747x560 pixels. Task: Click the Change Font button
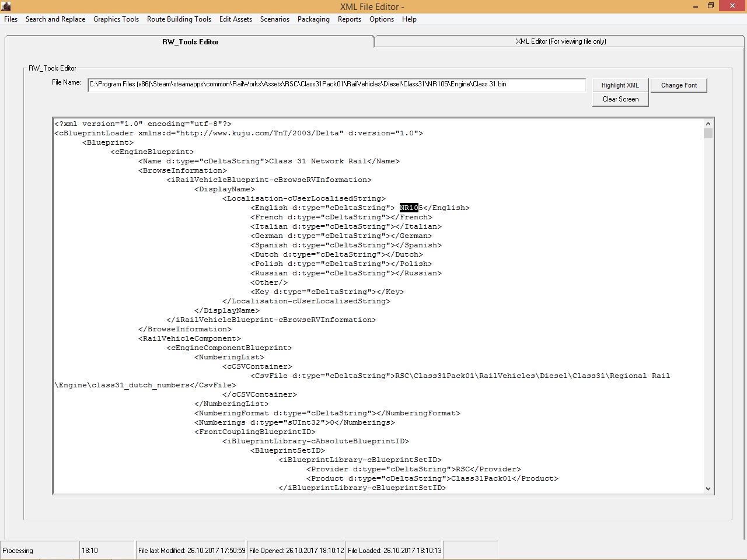pyautogui.click(x=679, y=85)
